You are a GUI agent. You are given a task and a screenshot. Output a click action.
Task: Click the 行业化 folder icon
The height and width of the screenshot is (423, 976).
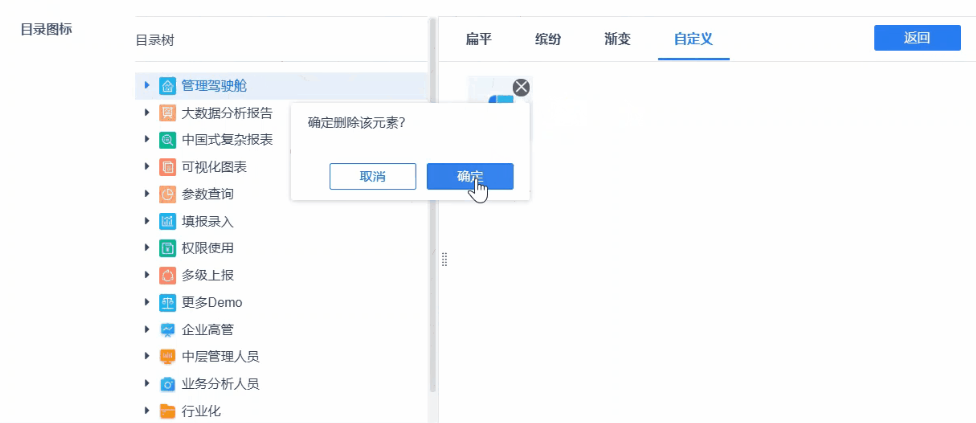tap(167, 411)
